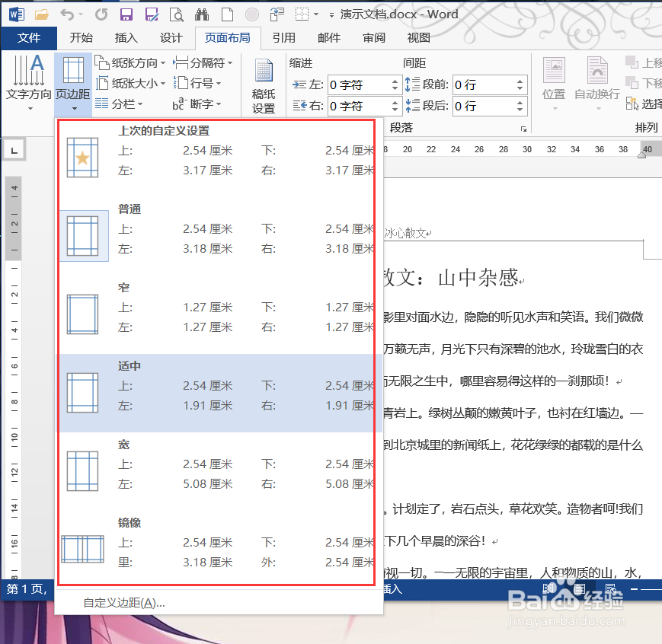
Task: Open the 纸张方向 orientation dropdown
Action: (130, 63)
